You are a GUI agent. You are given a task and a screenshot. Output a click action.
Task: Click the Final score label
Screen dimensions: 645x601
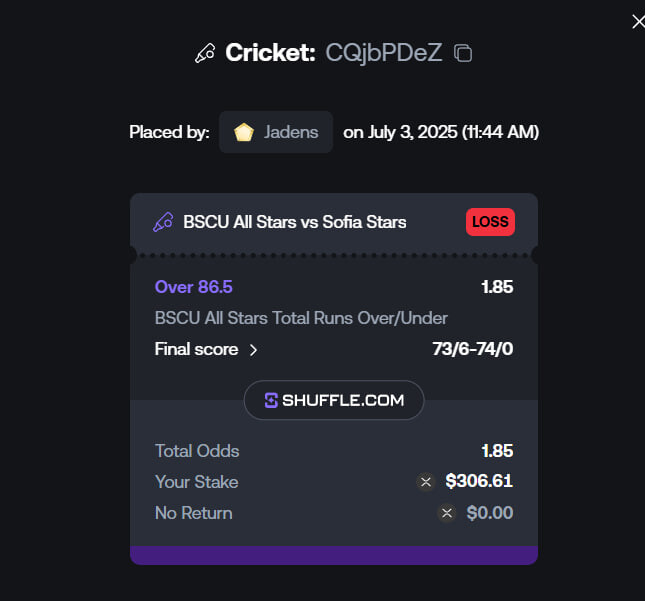(x=196, y=349)
